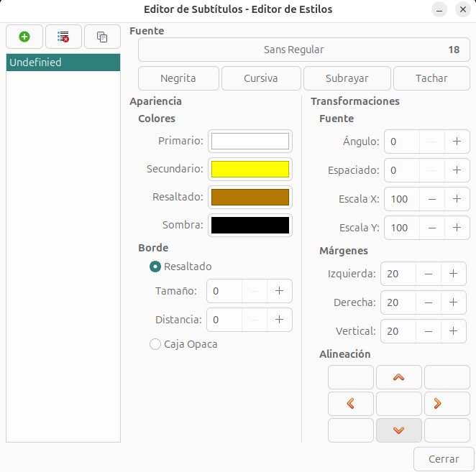Viewport: 476px width, 472px height.
Task: Toggle Subrayar underline formatting
Action: point(347,78)
